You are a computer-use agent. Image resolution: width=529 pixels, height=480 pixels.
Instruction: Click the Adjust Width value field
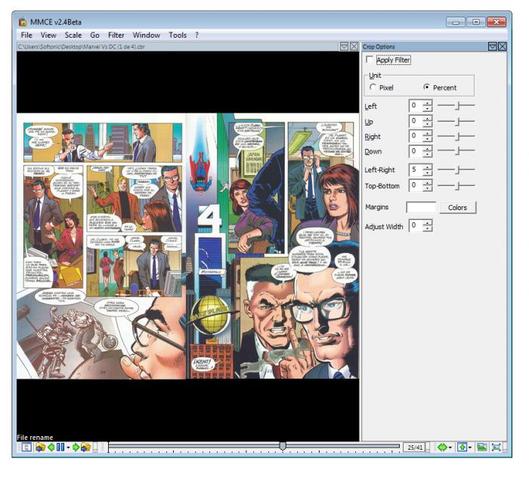point(416,226)
